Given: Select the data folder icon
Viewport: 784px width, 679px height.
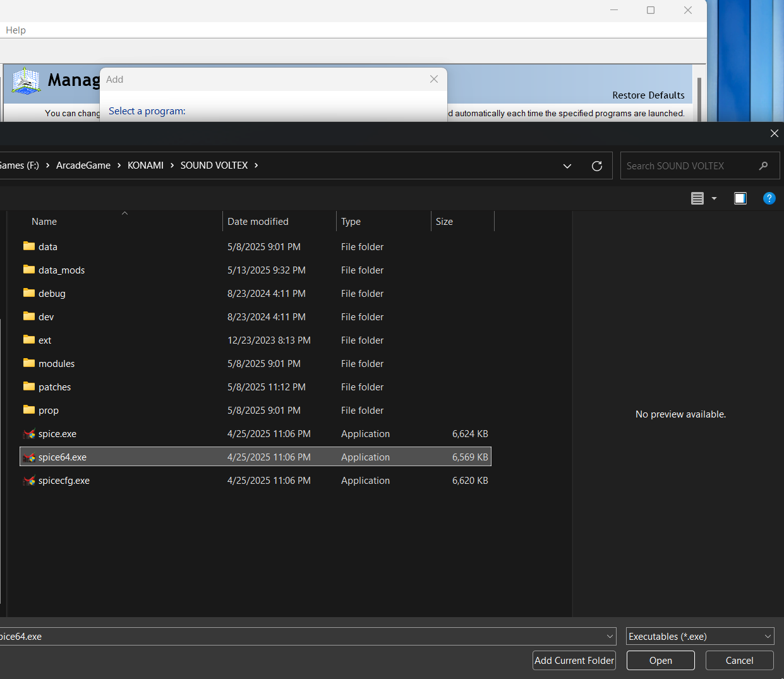Looking at the screenshot, I should (x=29, y=246).
